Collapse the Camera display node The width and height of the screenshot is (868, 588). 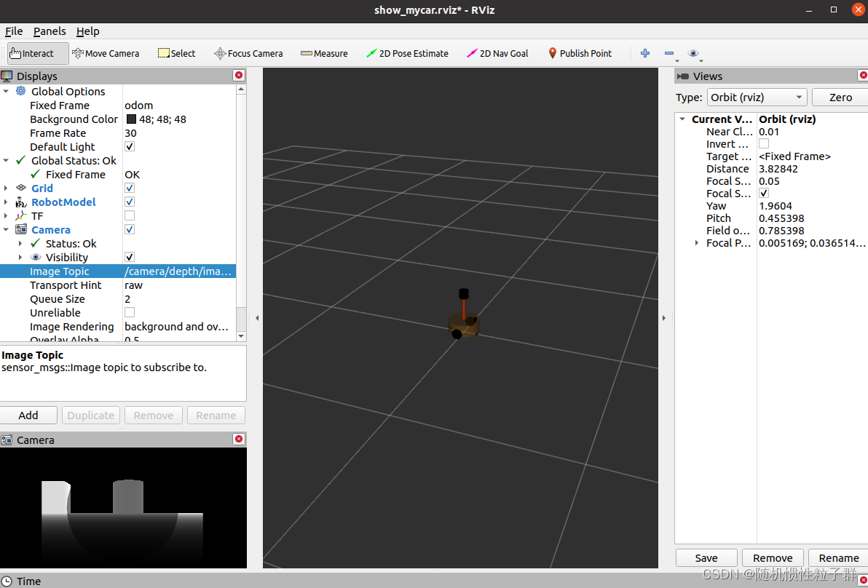coord(6,229)
